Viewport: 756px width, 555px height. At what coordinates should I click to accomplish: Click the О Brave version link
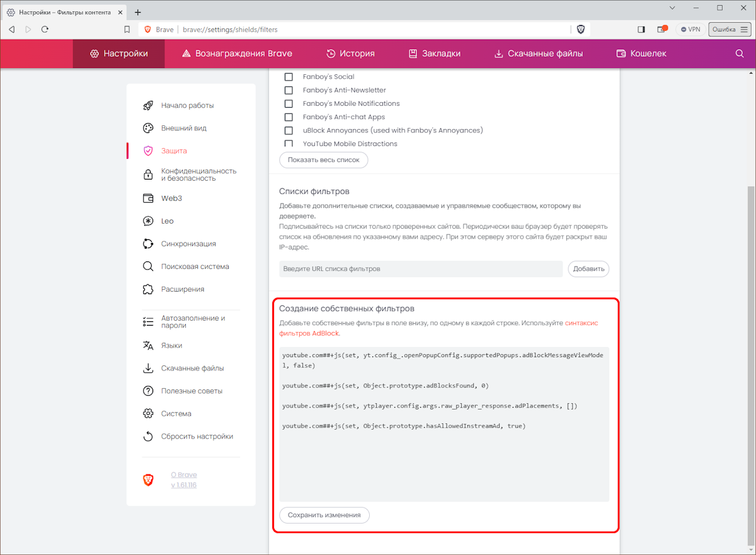click(184, 480)
